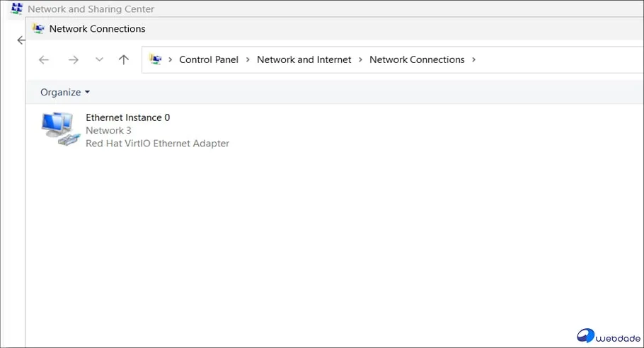Expand the chevron before Control Panel breadcrumb
644x348 pixels.
point(171,60)
